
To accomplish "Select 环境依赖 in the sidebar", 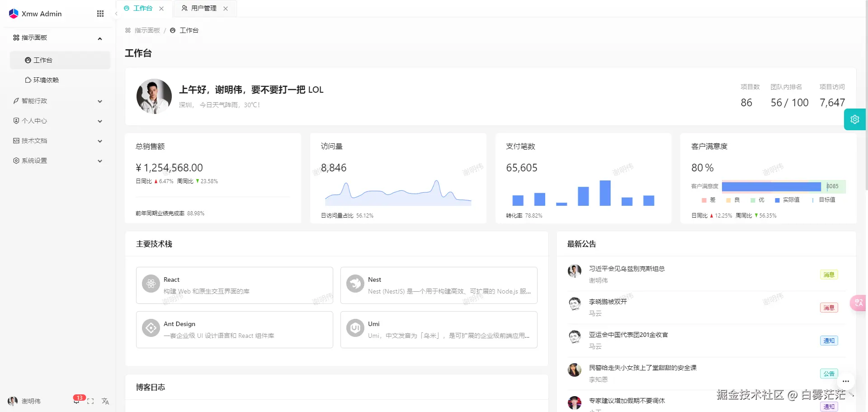I will pos(60,80).
